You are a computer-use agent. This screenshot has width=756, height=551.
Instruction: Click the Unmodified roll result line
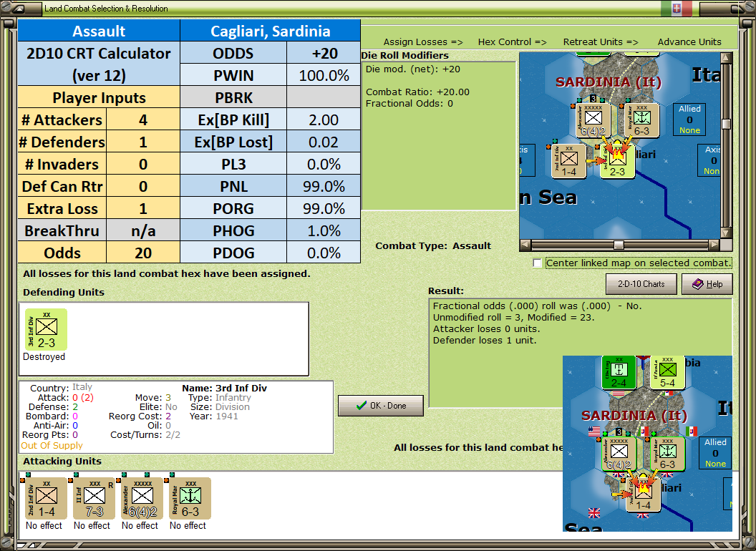tap(514, 318)
